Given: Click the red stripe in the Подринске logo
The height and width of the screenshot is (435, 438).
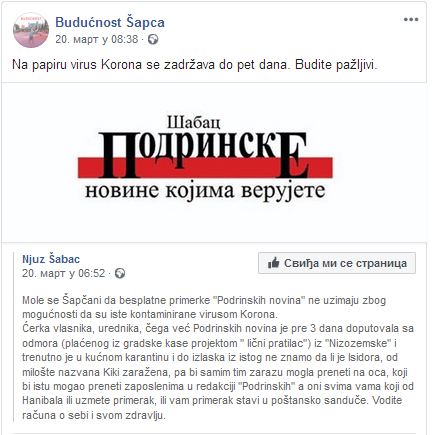Looking at the screenshot, I should click(205, 167).
